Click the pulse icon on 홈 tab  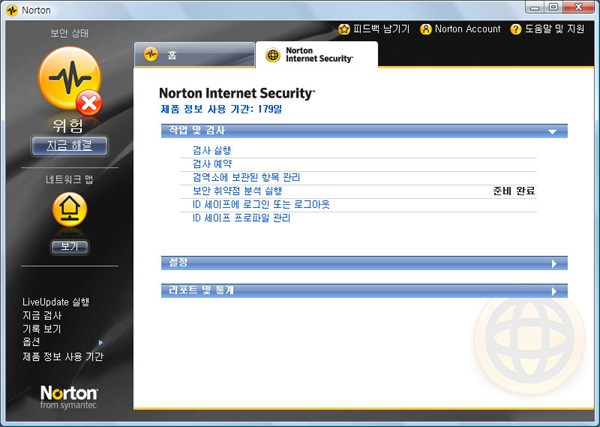pos(151,54)
